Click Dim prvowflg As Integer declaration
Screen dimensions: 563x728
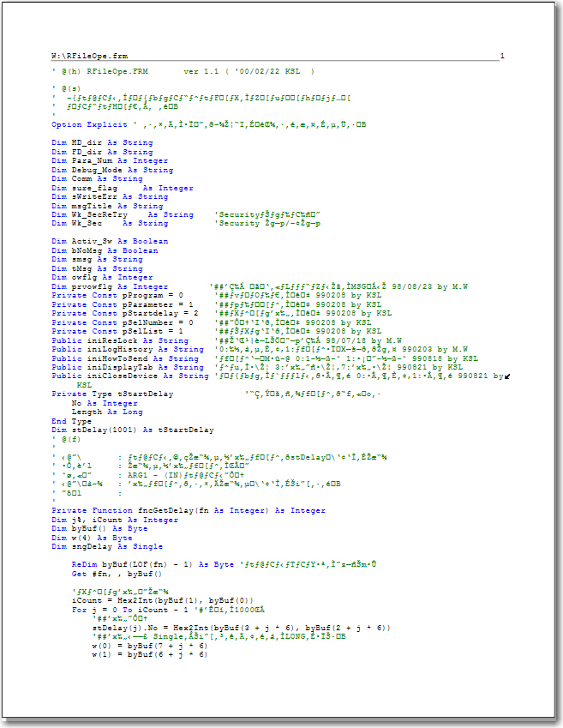point(110,286)
